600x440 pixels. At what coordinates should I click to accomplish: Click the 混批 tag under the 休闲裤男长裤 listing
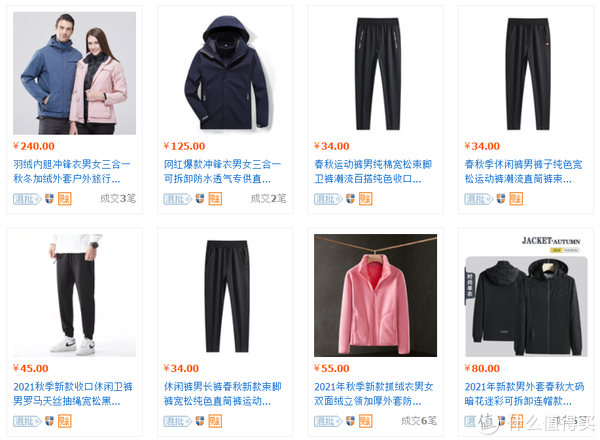point(178,421)
